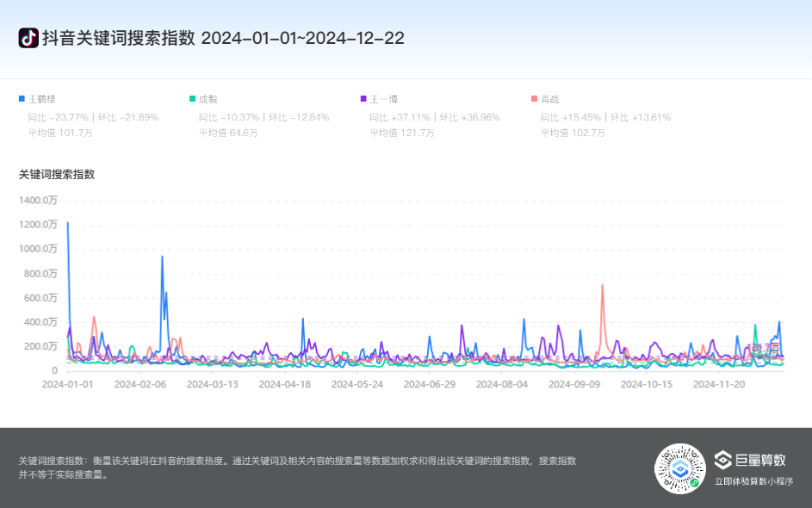Click 平均值 64.6万 under 成毅
This screenshot has width=812, height=508.
[x=228, y=133]
